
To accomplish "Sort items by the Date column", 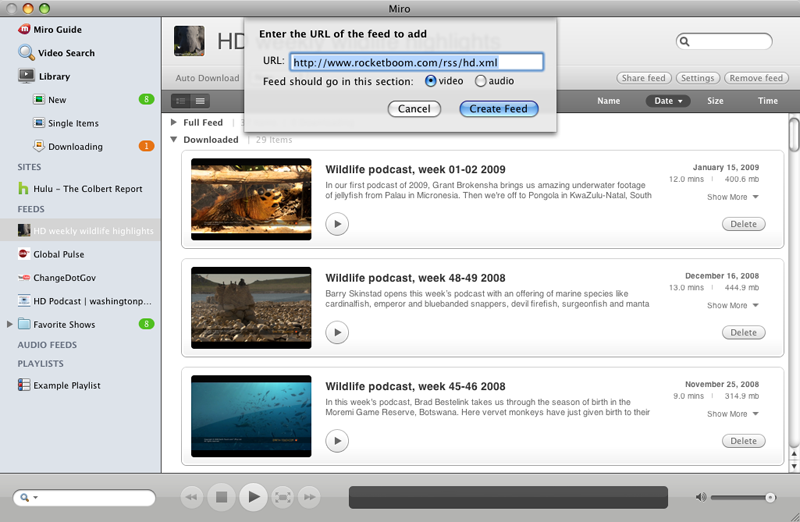I will 668,101.
